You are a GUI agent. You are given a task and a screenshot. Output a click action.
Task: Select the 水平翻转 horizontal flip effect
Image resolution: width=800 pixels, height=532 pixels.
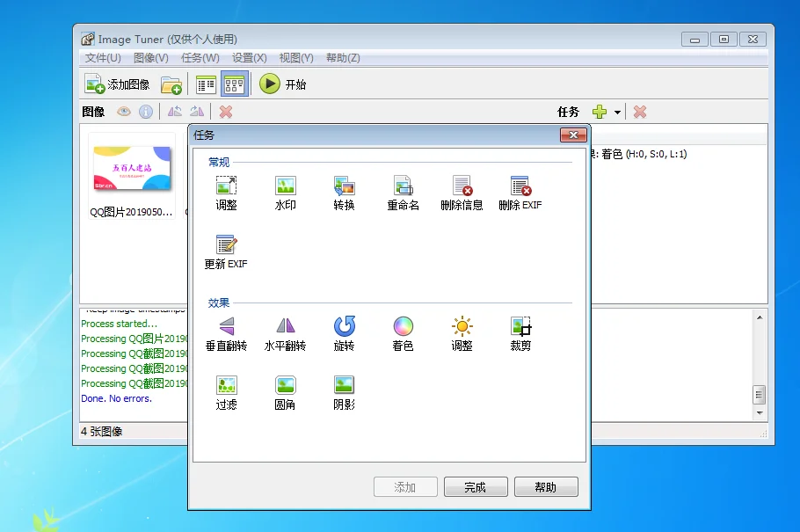click(x=285, y=334)
